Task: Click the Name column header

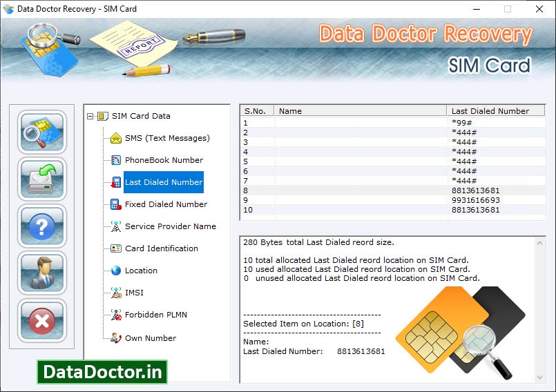Action: pyautogui.click(x=361, y=111)
